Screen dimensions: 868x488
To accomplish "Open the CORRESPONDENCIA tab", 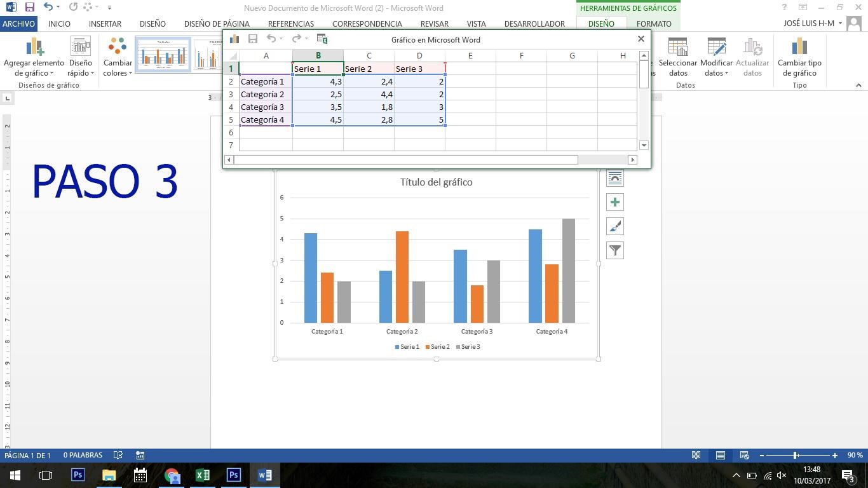I will point(367,24).
